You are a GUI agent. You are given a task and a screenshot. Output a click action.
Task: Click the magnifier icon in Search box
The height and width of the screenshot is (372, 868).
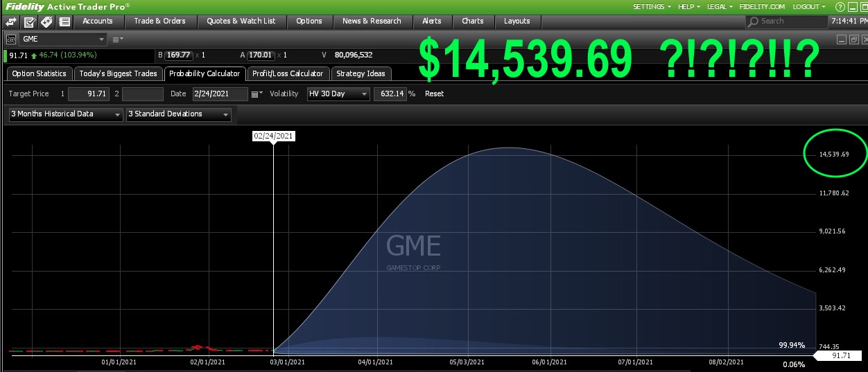[754, 21]
